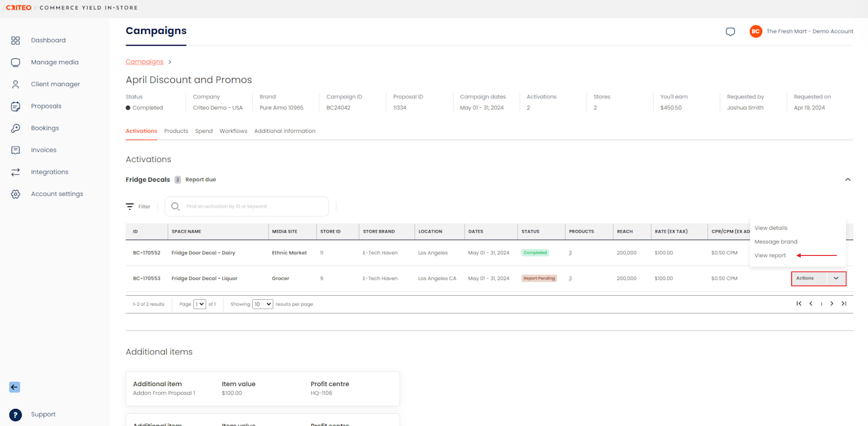868x426 pixels.
Task: Click the Support question mark icon
Action: click(16, 414)
